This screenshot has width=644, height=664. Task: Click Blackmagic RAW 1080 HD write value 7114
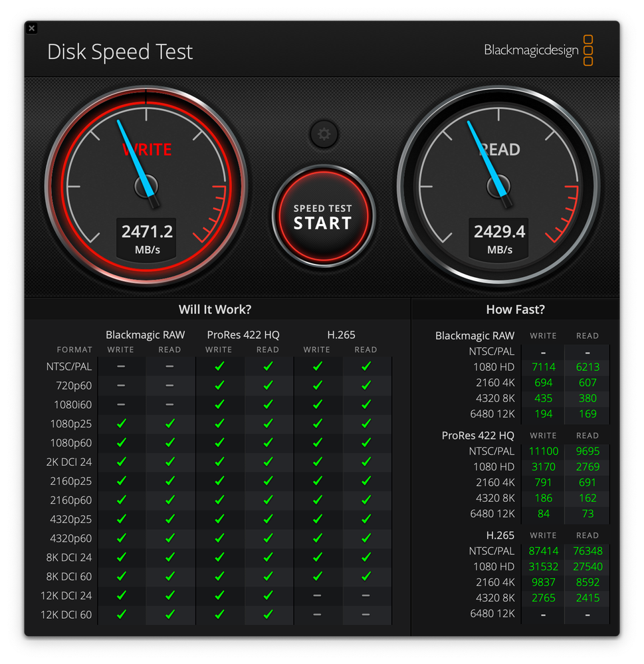543,367
